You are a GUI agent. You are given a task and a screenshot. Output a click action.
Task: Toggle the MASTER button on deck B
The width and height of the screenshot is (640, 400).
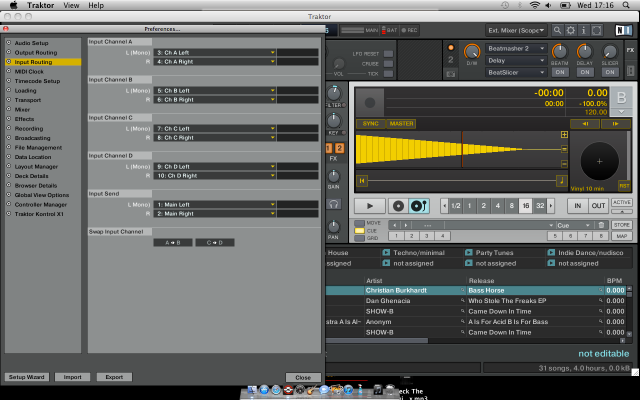(x=401, y=124)
